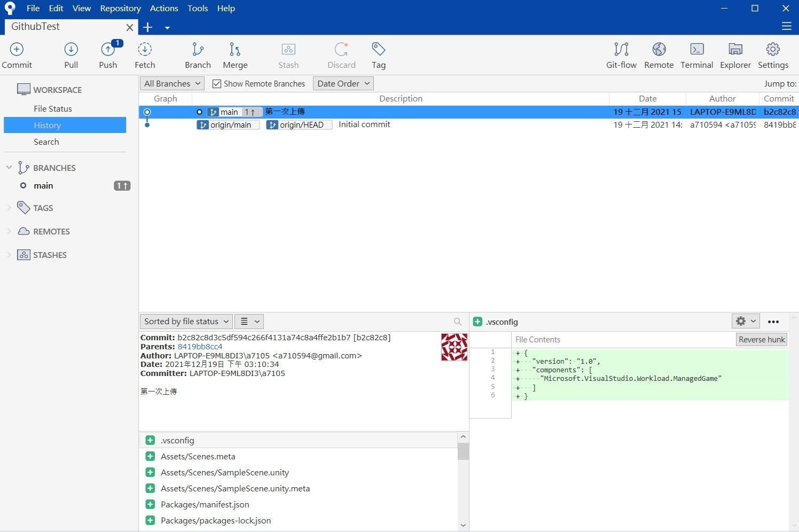The width and height of the screenshot is (799, 532).
Task: Open the Repository menu
Action: coord(121,9)
